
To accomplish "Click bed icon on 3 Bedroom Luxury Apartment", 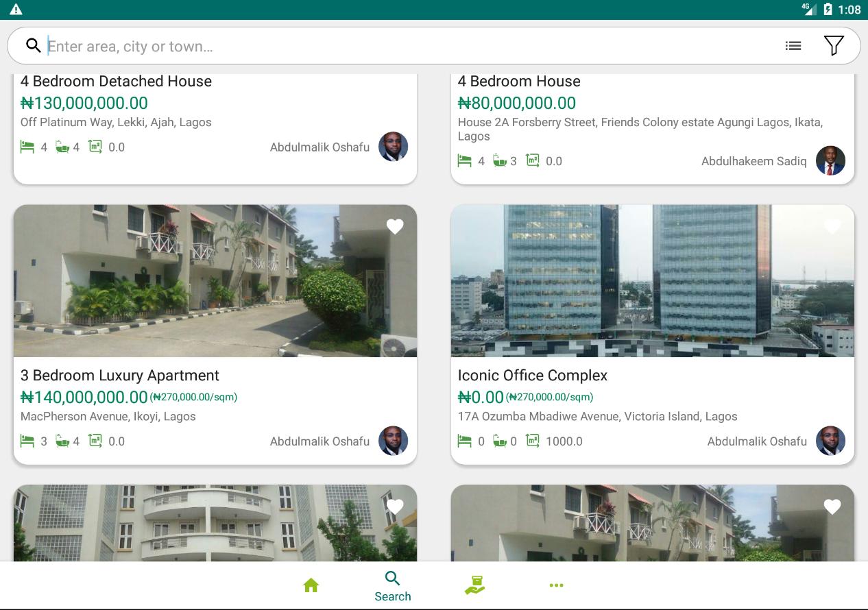I will (x=27, y=441).
